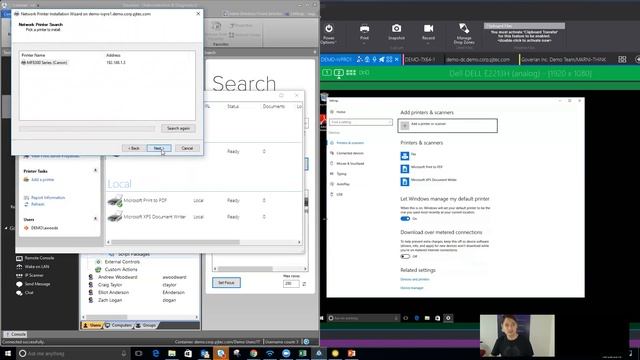This screenshot has width=640, height=360.
Task: Click Add a printer in Printer Tasks
Action: (x=42, y=180)
